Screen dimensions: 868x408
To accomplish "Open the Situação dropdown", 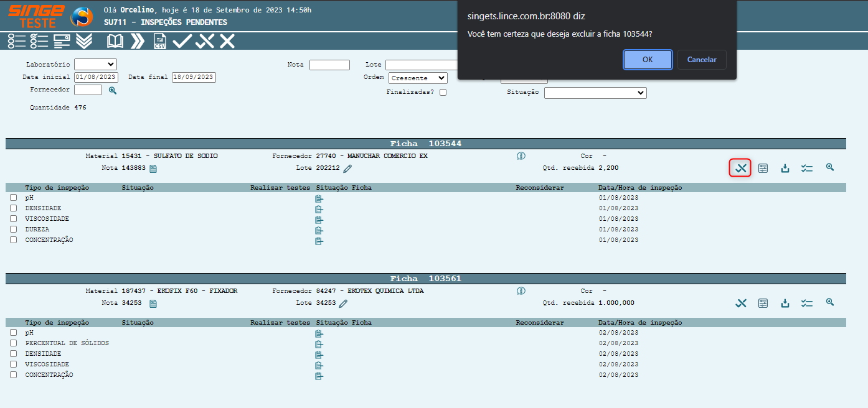I will click(x=595, y=93).
